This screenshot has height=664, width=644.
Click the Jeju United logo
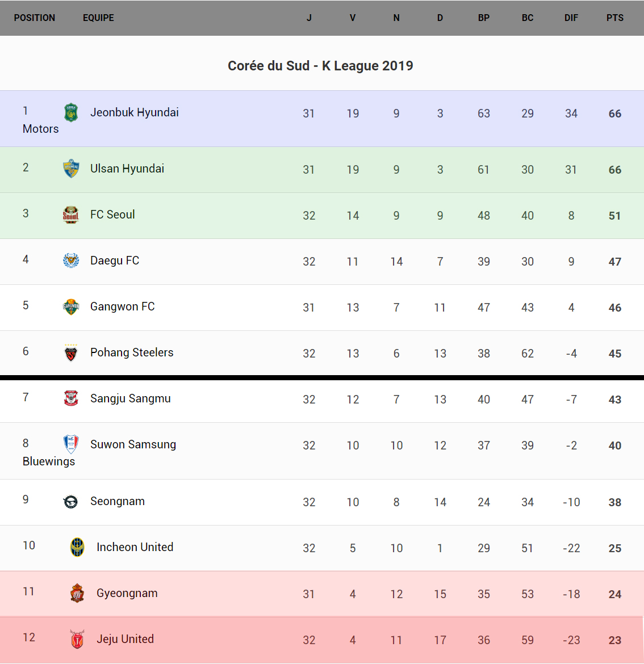[77, 639]
